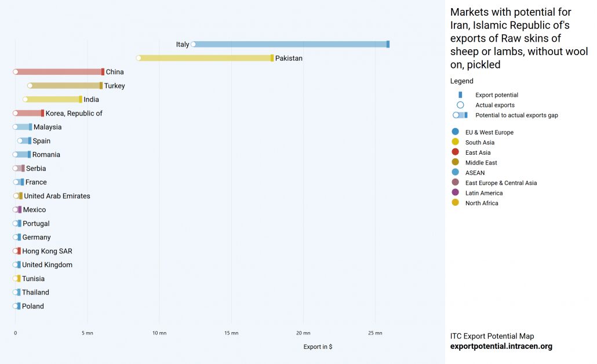Click the EU & West Europe legend color dot

tap(455, 132)
